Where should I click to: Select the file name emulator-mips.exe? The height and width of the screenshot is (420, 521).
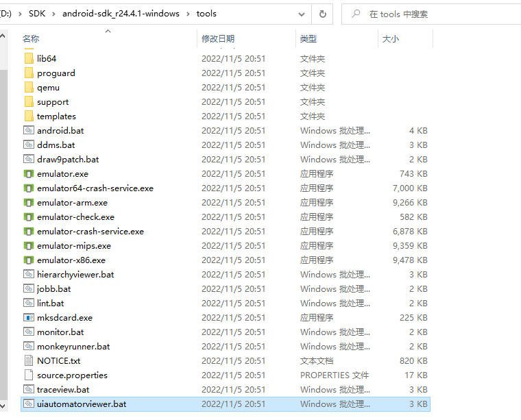[74, 246]
